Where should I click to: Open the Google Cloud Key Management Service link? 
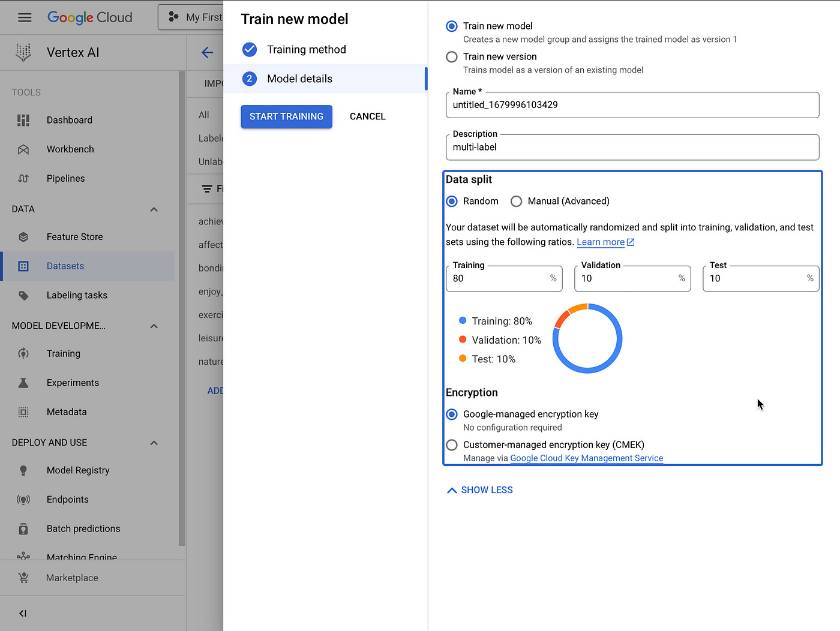pos(586,458)
